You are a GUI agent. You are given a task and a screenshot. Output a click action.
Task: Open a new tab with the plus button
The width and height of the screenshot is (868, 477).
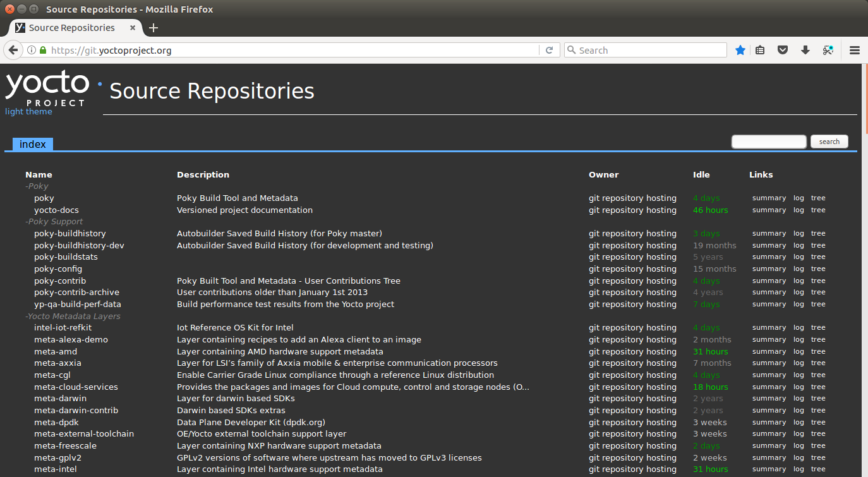click(154, 28)
